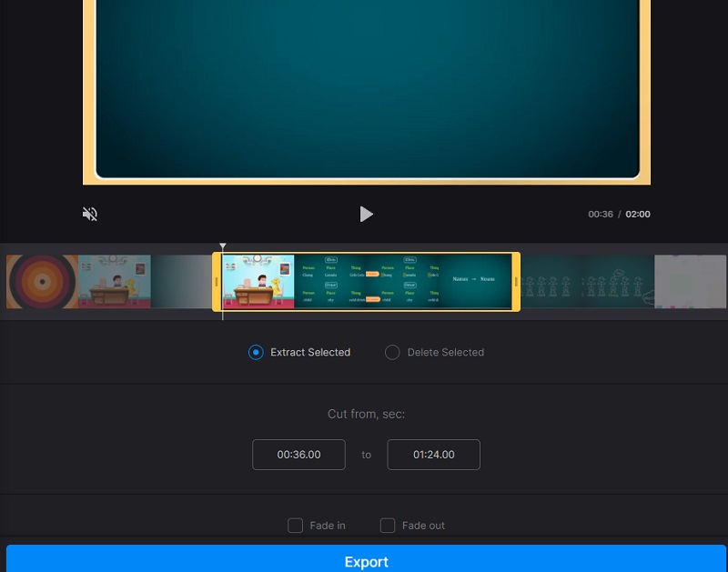Switch to Delete Selected mode

pos(392,352)
